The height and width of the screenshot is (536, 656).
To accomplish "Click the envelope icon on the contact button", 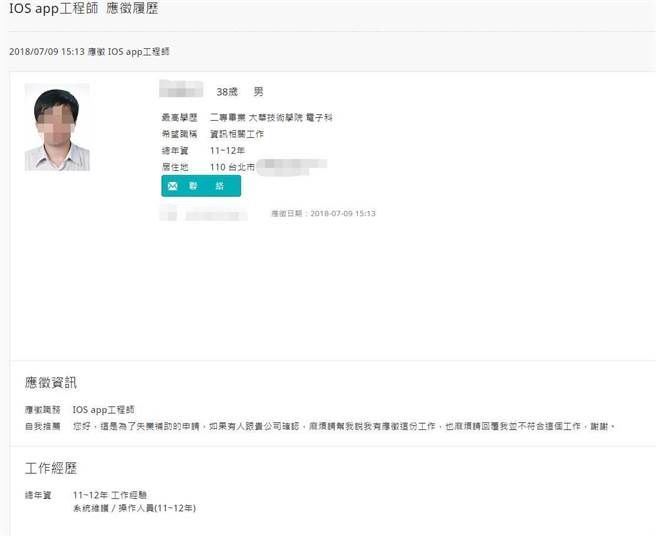I will pyautogui.click(x=173, y=186).
